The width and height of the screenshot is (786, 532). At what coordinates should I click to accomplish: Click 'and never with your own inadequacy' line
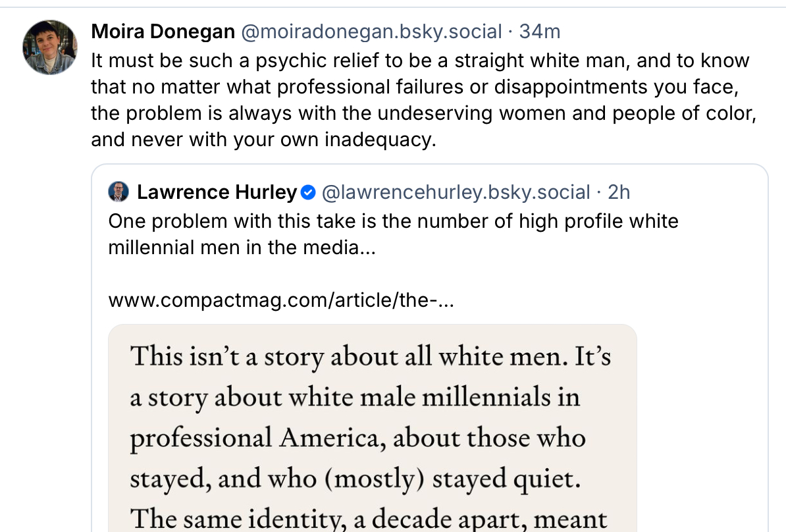263,140
